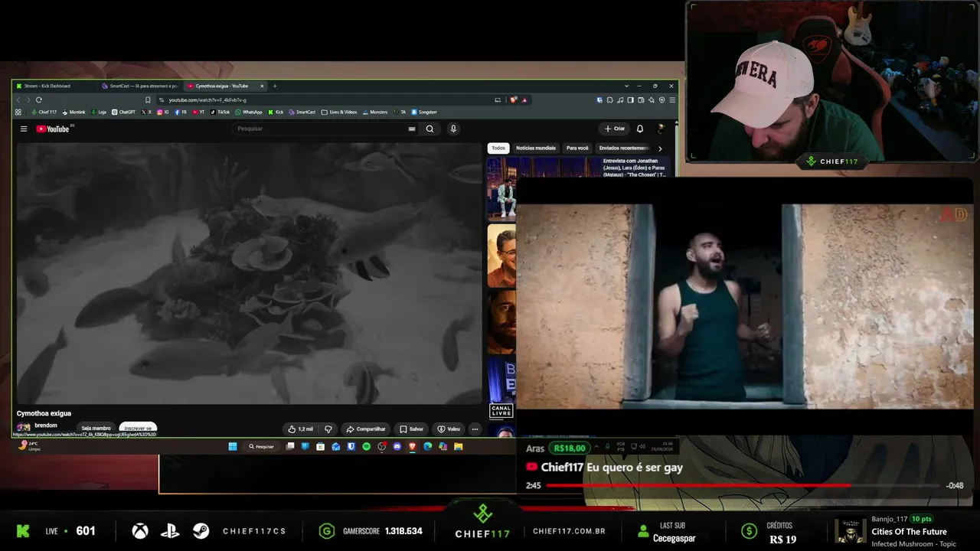Screen dimensions: 980x551
Task: Click the Windows taskbar Pesquisar search box
Action: pos(261,446)
